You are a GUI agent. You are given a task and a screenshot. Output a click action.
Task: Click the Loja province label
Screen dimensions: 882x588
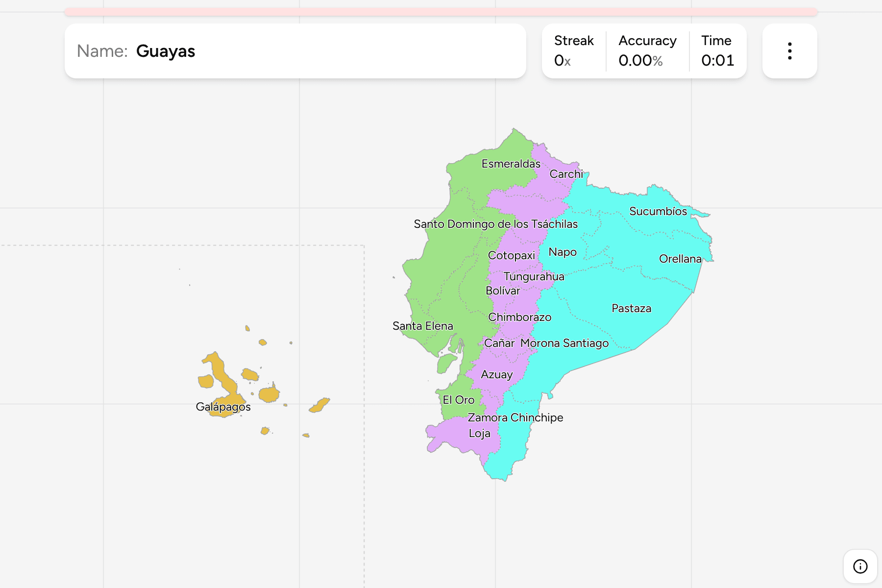tap(480, 433)
